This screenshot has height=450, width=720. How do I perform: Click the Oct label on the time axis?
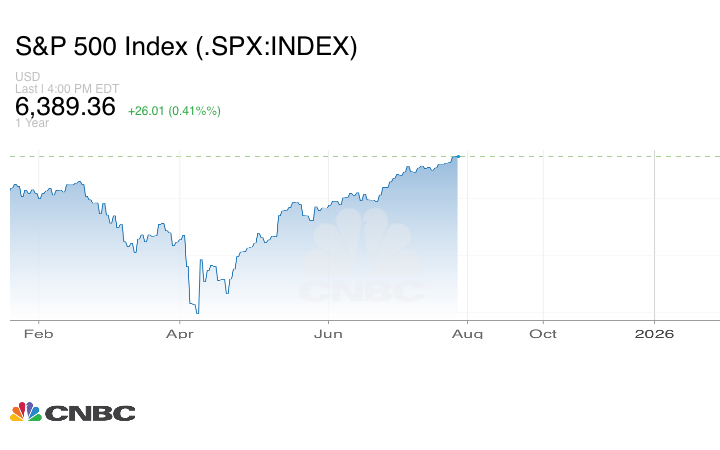click(543, 334)
